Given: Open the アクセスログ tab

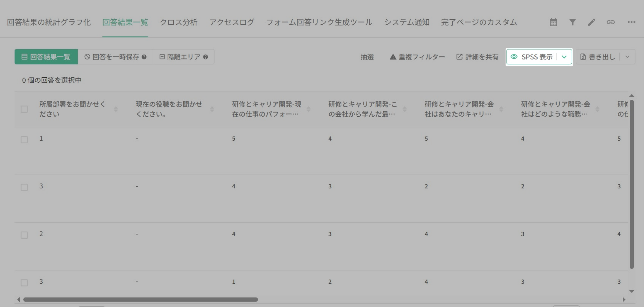Looking at the screenshot, I should (x=232, y=22).
